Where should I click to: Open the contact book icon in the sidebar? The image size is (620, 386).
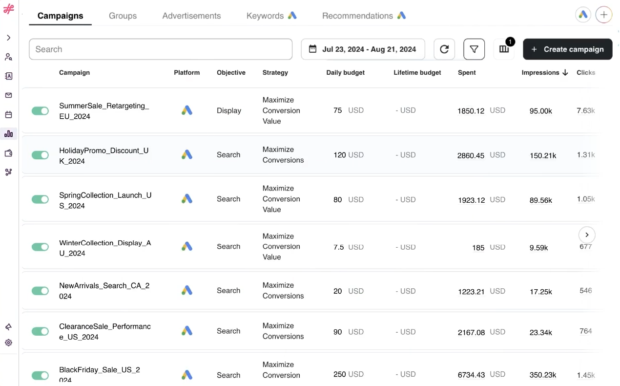tap(8, 76)
